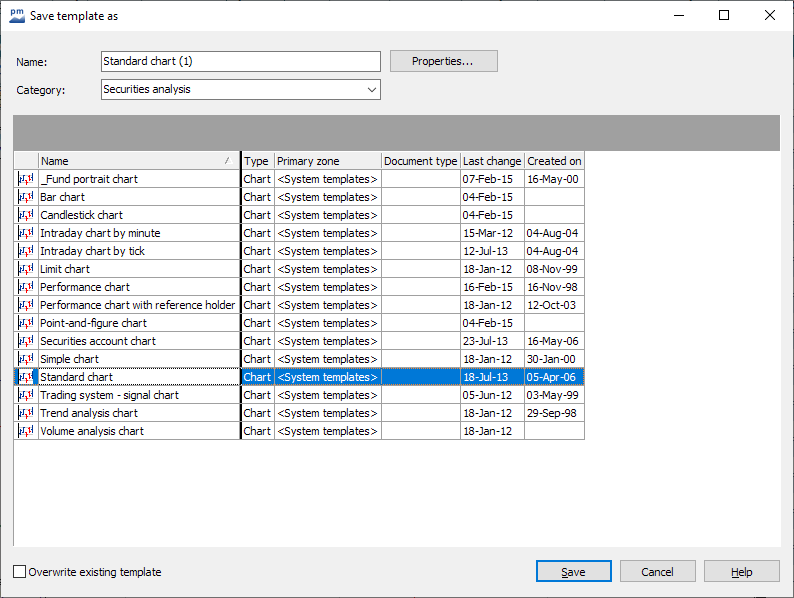Click the Cancel button
The width and height of the screenshot is (794, 598).
tap(657, 572)
